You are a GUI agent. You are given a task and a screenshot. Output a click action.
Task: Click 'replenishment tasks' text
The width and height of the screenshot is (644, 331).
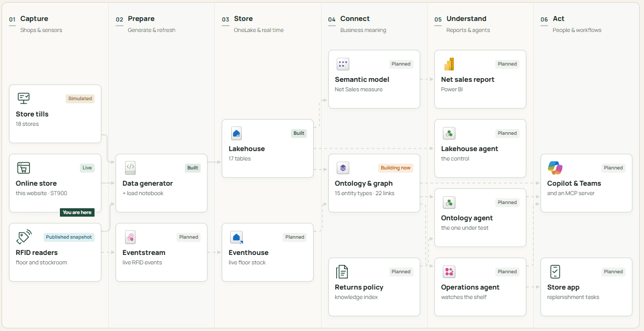click(x=573, y=297)
